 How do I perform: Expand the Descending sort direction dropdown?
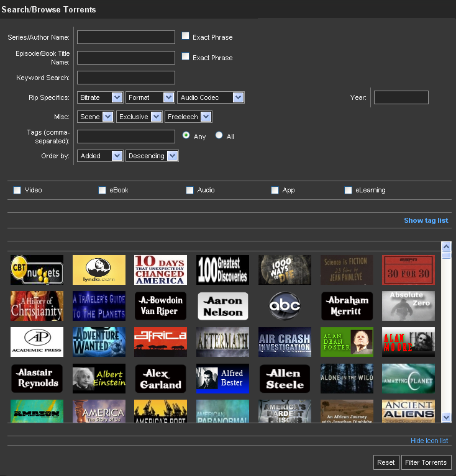point(152,156)
